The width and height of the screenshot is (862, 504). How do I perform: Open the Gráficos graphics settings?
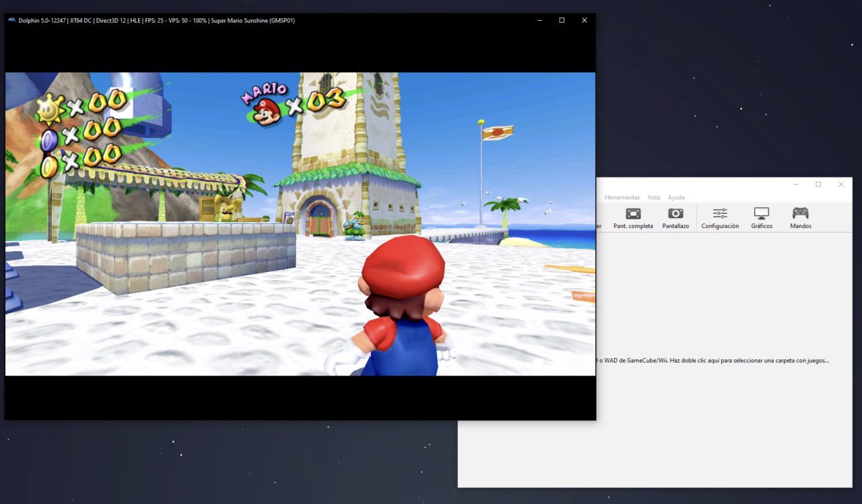coord(762,219)
